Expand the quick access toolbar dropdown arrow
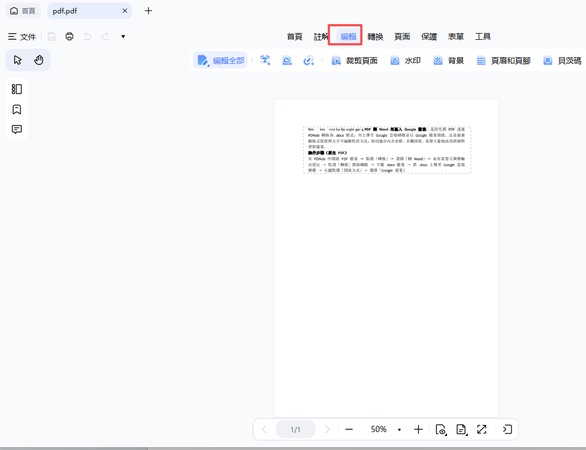Screen dimensions: 586x450 pyautogui.click(x=123, y=37)
